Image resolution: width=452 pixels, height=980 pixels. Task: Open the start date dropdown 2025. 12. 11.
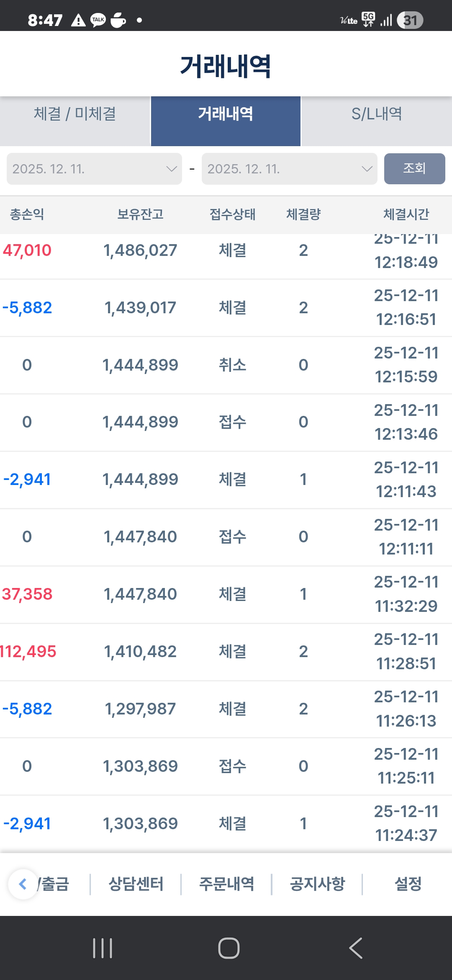pos(94,169)
